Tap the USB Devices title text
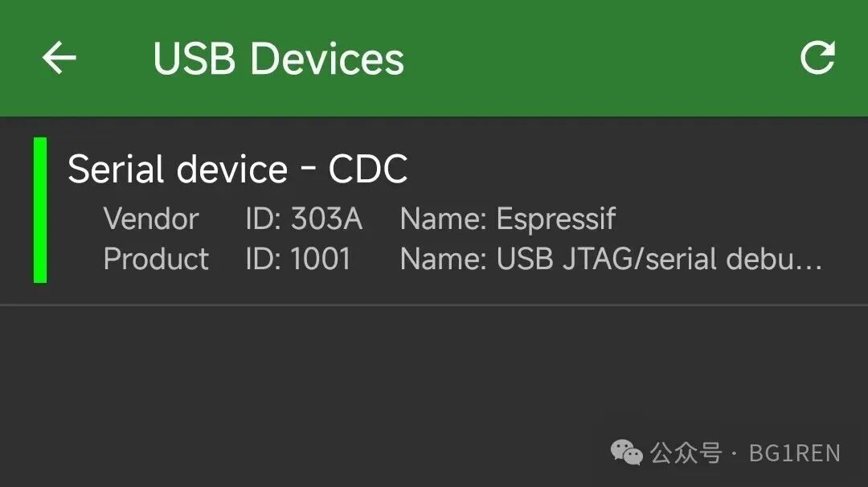The height and width of the screenshot is (487, 868). tap(278, 57)
